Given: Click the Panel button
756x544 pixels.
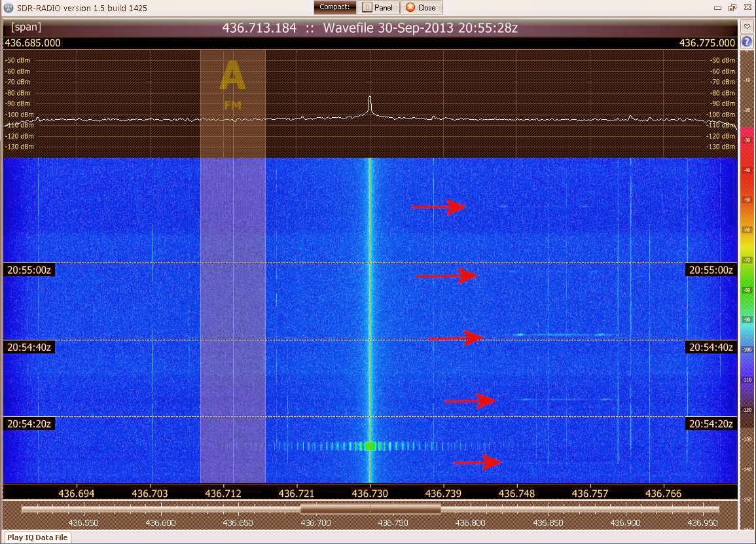Looking at the screenshot, I should 378,8.
